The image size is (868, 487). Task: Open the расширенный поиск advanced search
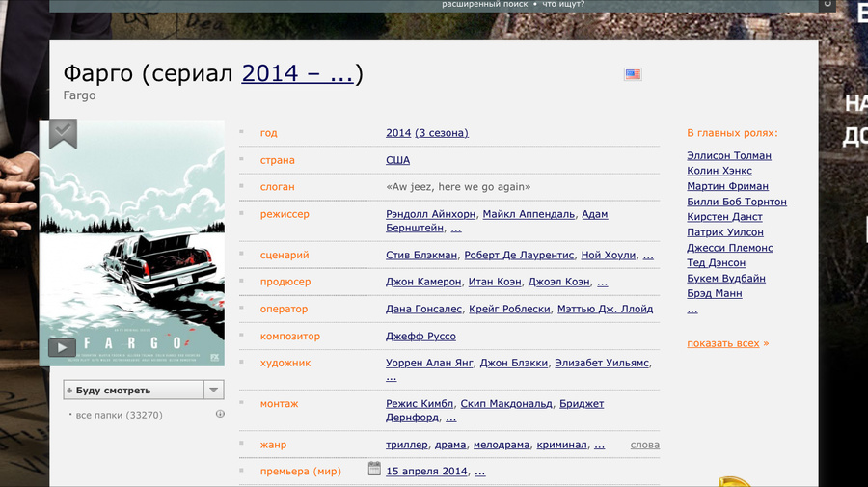[484, 5]
